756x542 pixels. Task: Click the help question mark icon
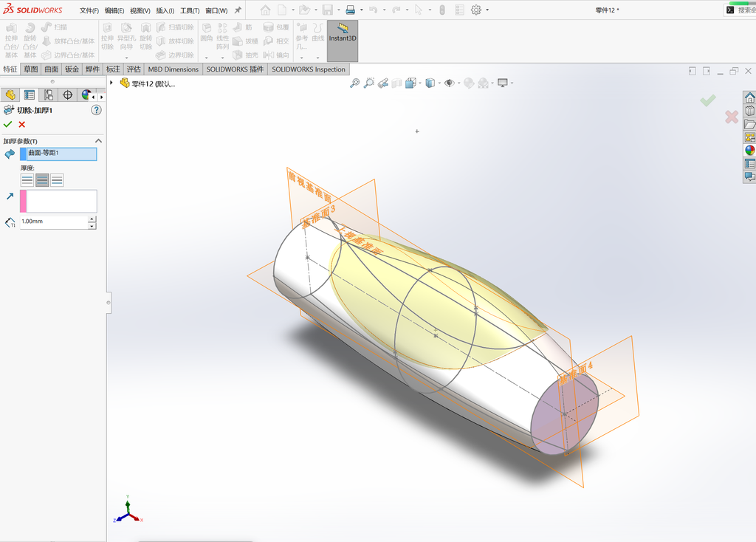click(97, 110)
